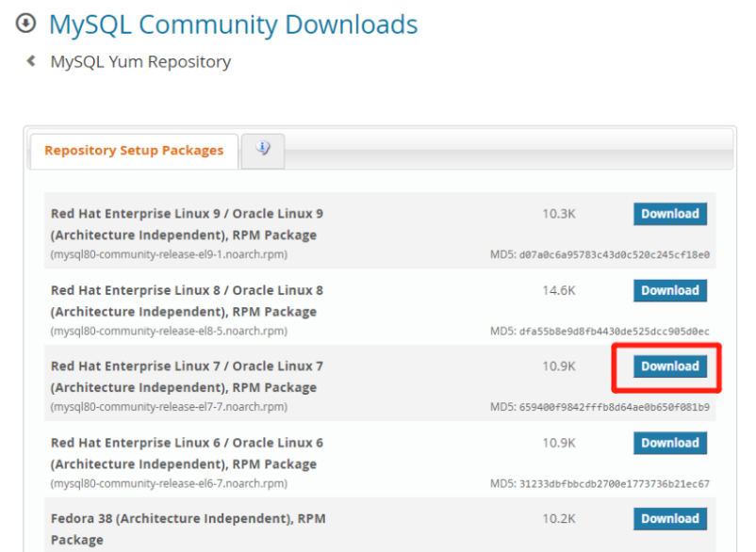The image size is (756, 552).
Task: Open the info icon tab
Action: point(263,151)
